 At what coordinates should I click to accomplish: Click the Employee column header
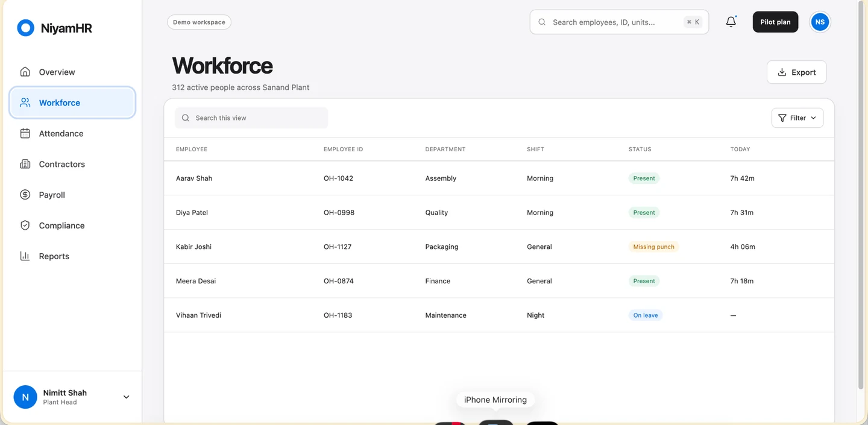click(192, 149)
